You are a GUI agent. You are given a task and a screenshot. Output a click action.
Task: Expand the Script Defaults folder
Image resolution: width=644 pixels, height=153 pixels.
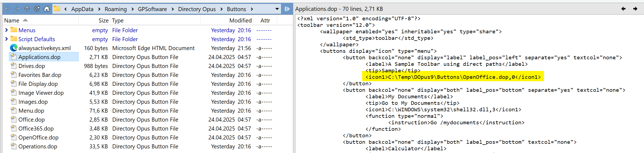(7, 39)
